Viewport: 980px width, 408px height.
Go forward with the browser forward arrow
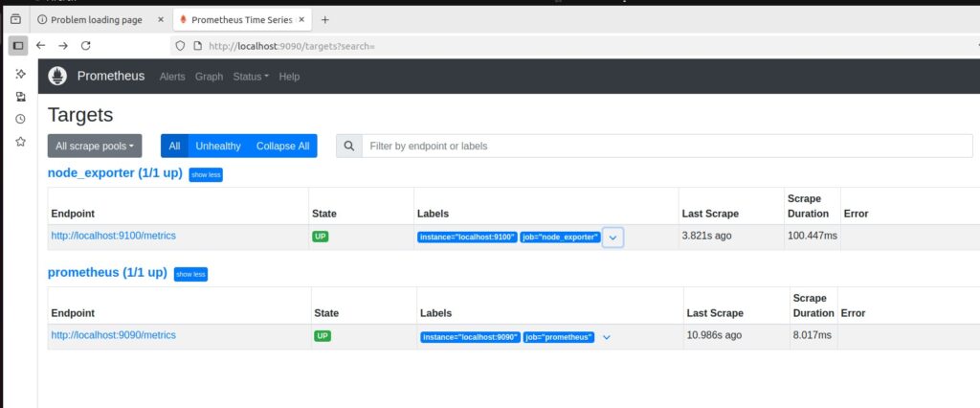pos(63,46)
